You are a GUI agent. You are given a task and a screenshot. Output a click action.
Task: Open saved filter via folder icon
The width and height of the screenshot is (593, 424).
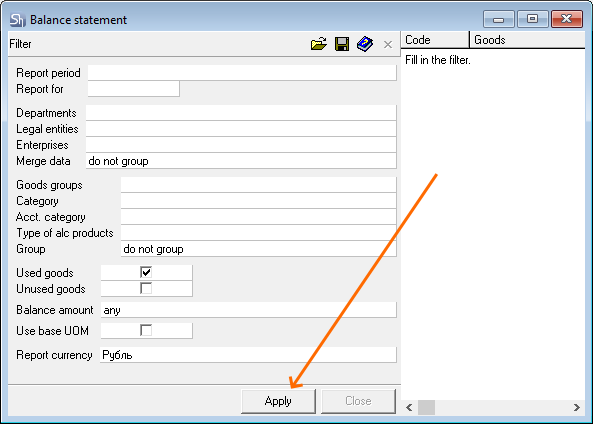[319, 44]
